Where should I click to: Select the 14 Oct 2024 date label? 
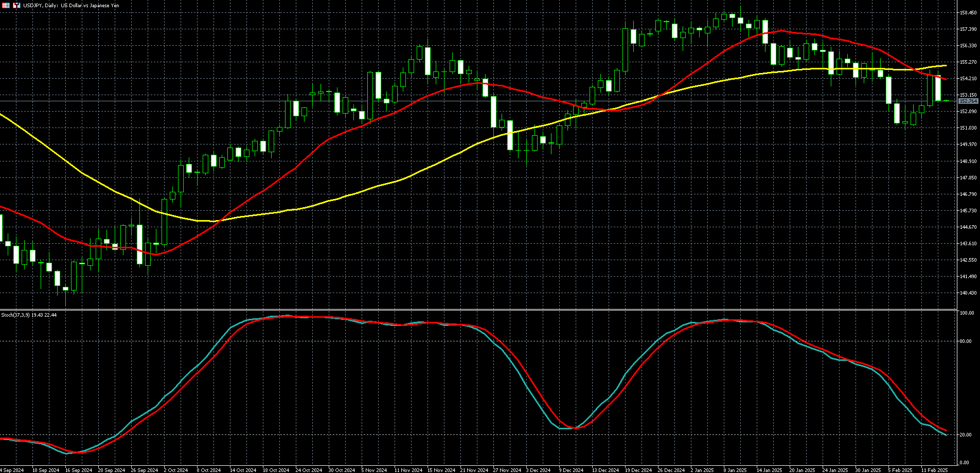[243, 470]
